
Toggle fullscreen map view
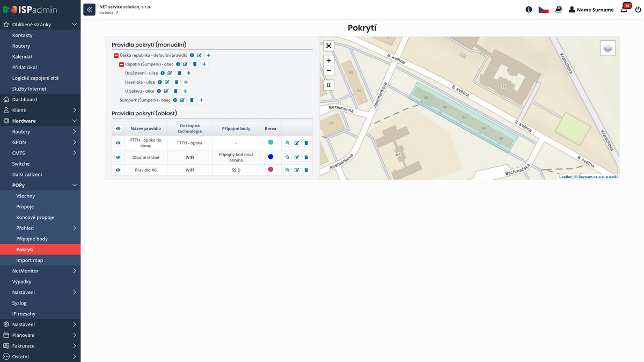point(329,46)
